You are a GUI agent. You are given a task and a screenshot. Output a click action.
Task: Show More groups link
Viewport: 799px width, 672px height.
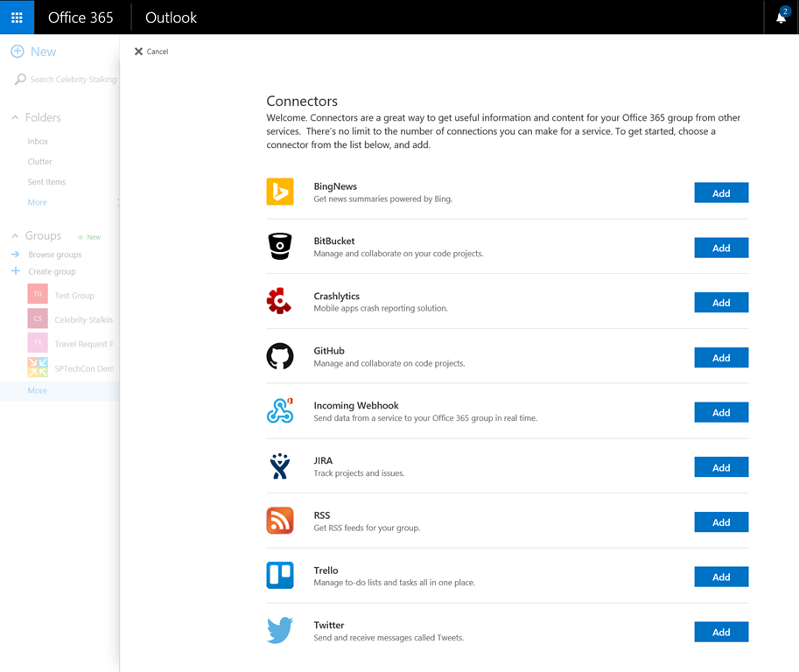tap(38, 390)
